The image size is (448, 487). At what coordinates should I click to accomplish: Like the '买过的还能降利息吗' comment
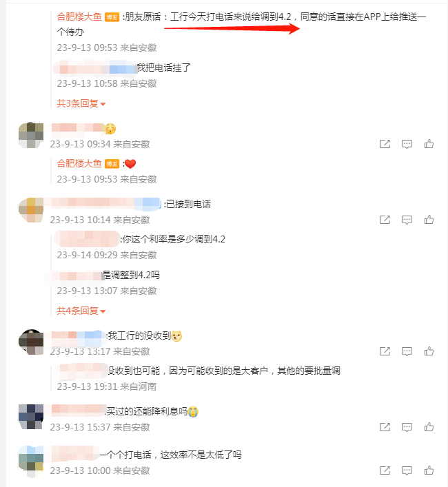coord(429,427)
